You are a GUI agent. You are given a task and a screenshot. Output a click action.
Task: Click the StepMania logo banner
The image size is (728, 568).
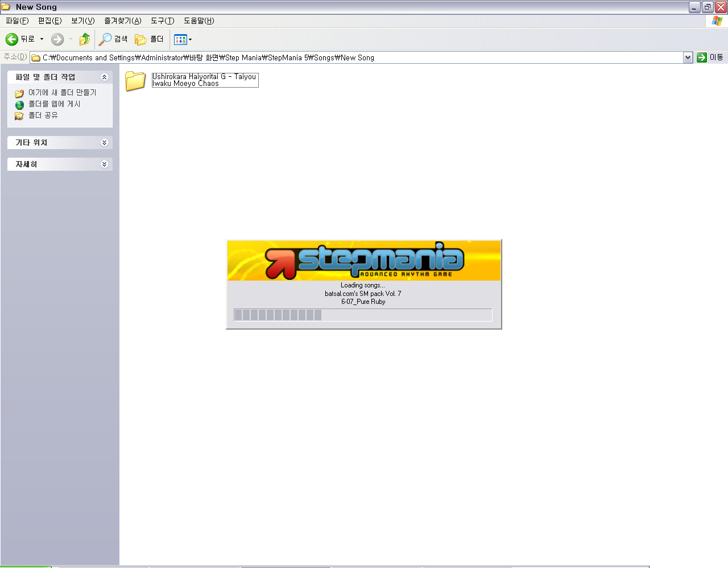(364, 261)
